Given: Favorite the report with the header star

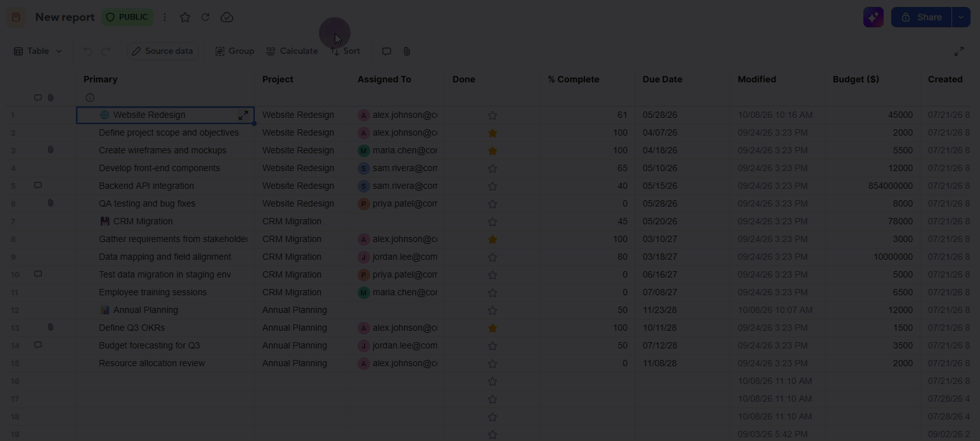Looking at the screenshot, I should coord(185,17).
